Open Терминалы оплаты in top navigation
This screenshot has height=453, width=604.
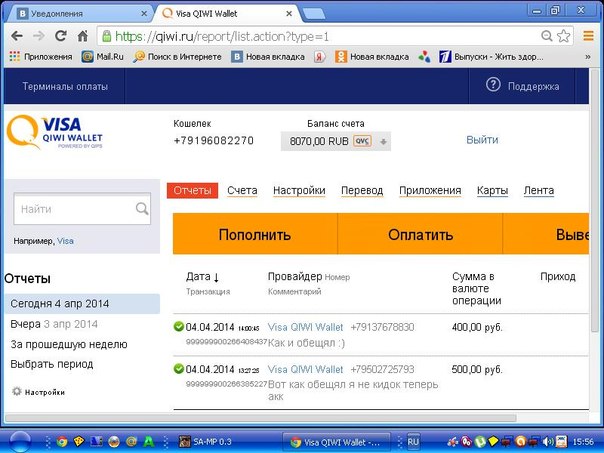pyautogui.click(x=65, y=86)
